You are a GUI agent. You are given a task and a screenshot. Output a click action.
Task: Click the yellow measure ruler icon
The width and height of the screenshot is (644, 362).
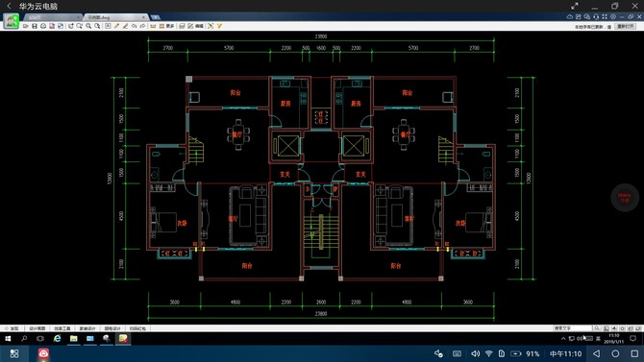click(x=153, y=26)
